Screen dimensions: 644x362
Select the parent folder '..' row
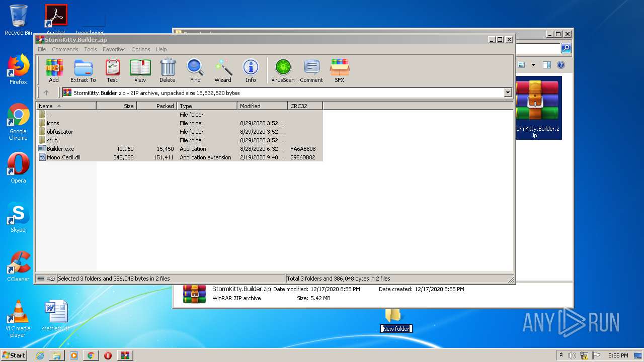179,115
